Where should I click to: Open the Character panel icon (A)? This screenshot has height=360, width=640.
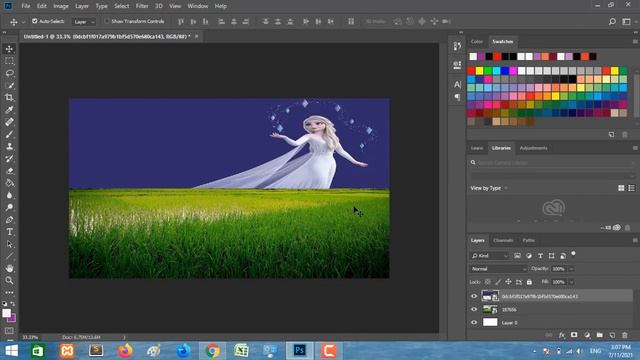[457, 84]
